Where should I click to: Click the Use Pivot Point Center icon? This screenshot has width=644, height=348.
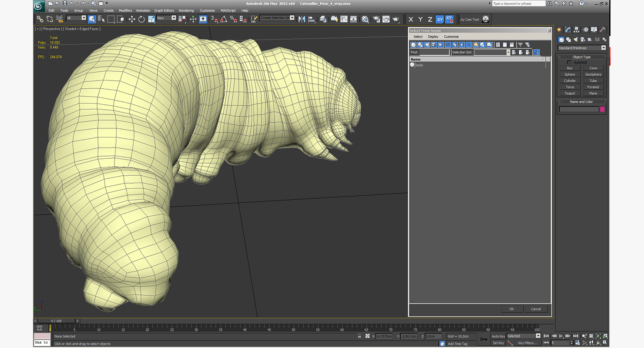pyautogui.click(x=182, y=19)
